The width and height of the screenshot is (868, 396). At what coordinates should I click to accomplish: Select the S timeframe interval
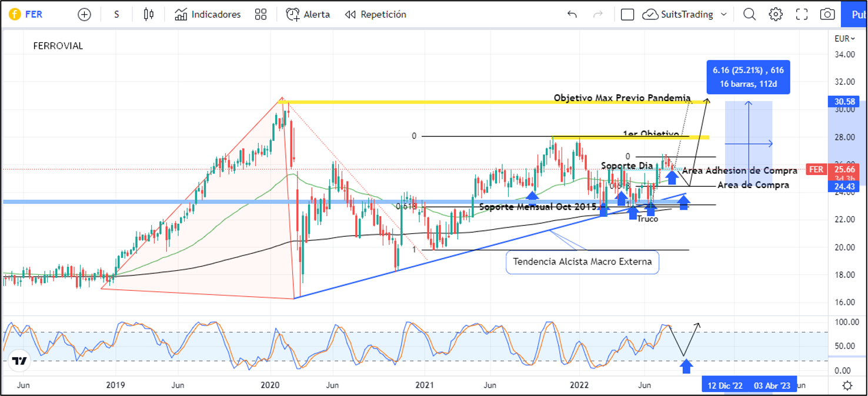[116, 15]
